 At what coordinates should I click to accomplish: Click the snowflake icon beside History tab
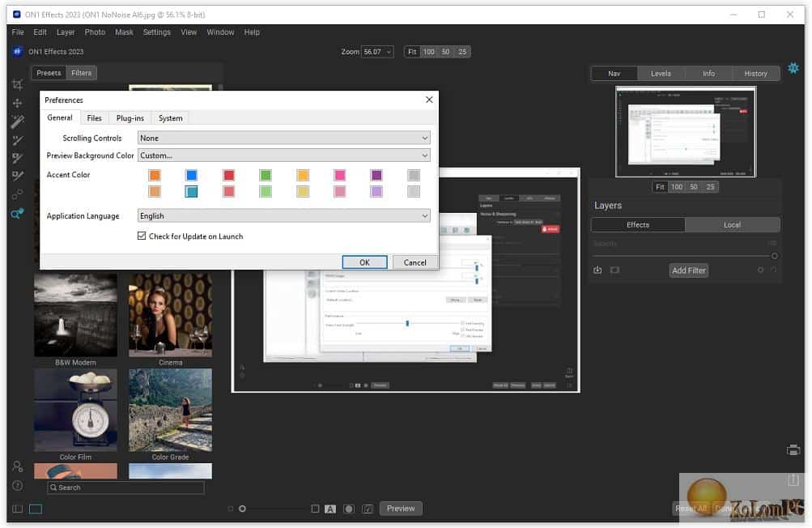[793, 68]
